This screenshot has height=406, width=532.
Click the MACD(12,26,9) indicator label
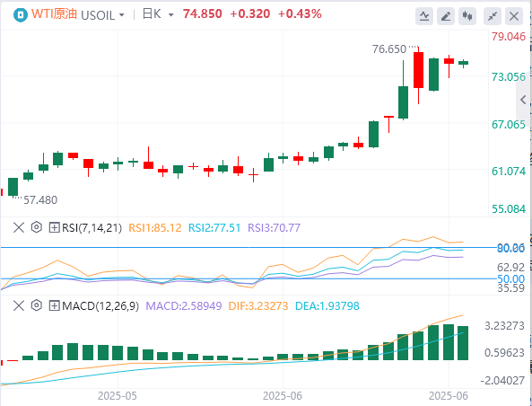pyautogui.click(x=100, y=306)
